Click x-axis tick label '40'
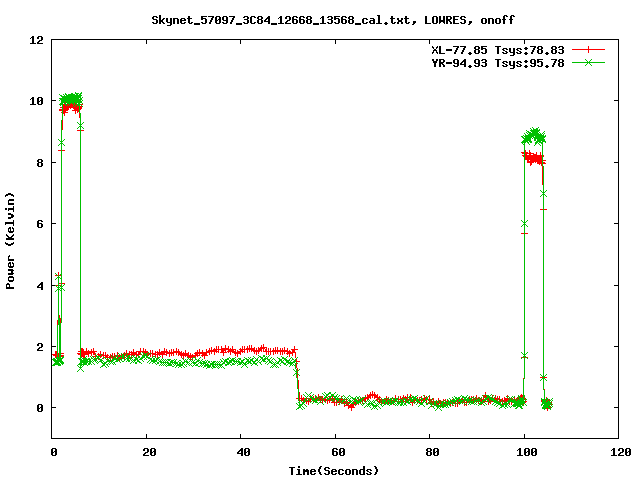Screen dimensions: 640x480 coord(243,452)
